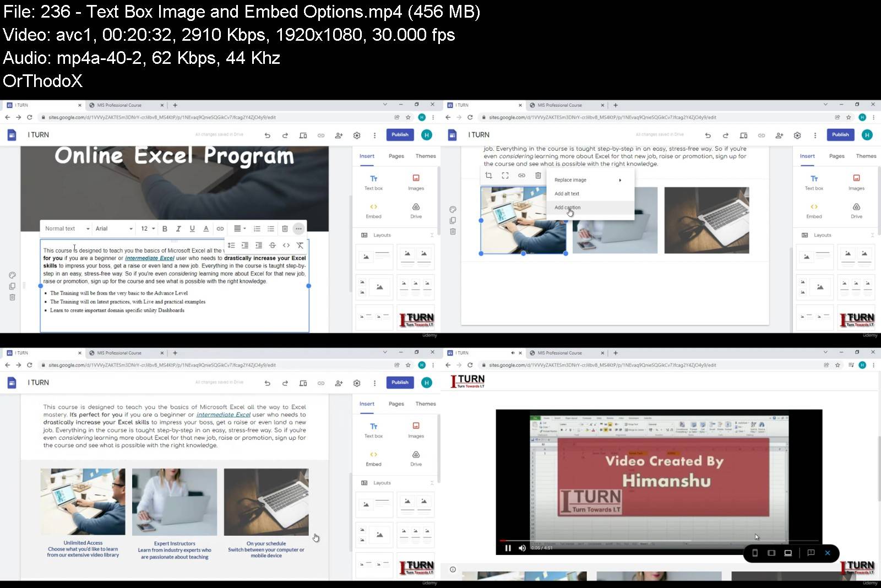Open settings gear in top-left frame header
Image resolution: width=881 pixels, height=588 pixels.
(x=357, y=135)
